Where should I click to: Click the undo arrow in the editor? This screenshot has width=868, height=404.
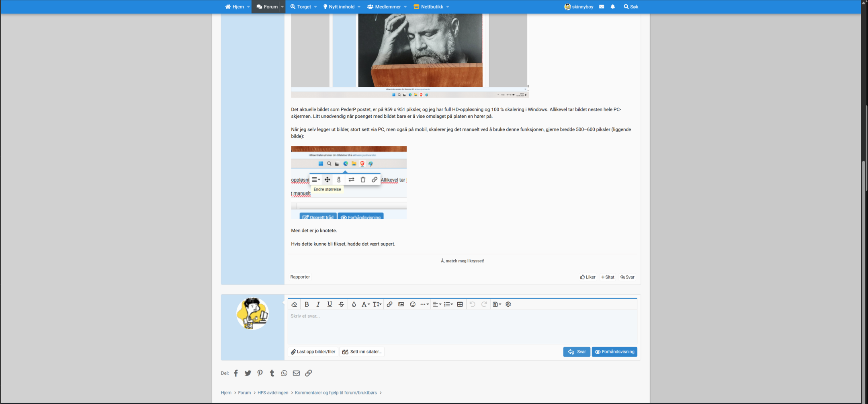tap(473, 304)
